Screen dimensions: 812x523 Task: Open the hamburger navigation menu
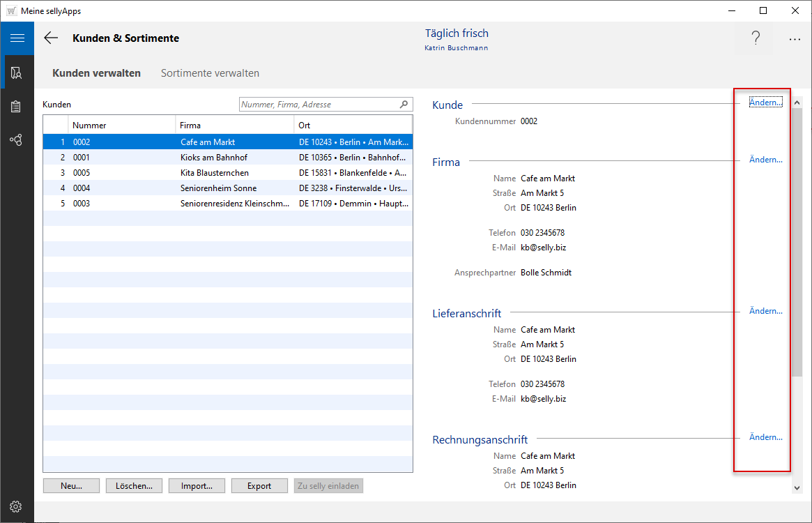point(17,38)
